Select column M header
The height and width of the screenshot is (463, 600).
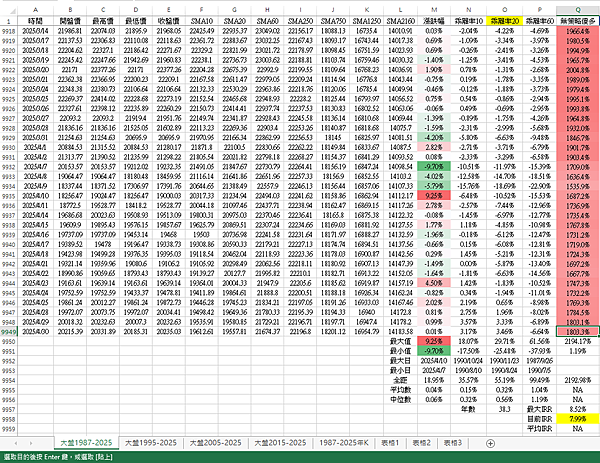point(434,10)
